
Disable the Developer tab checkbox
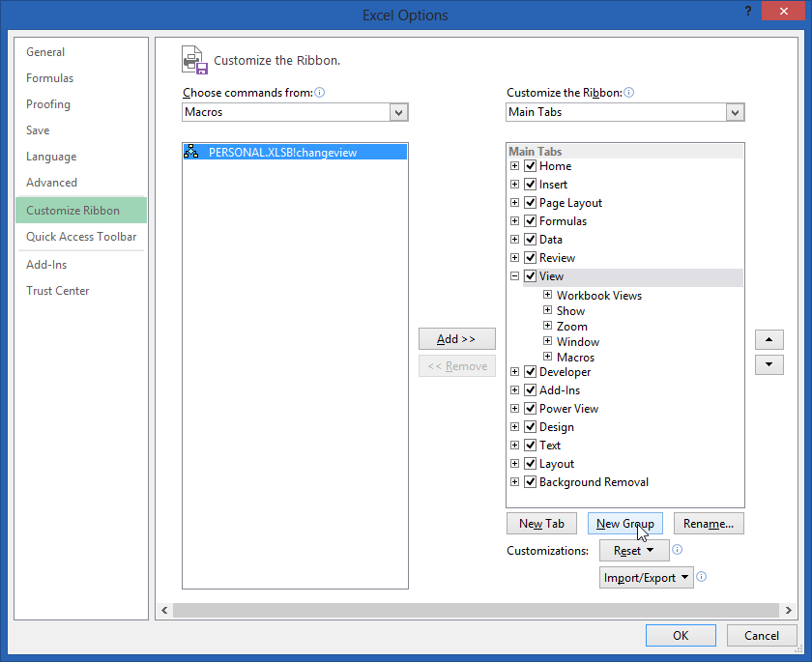pos(530,371)
